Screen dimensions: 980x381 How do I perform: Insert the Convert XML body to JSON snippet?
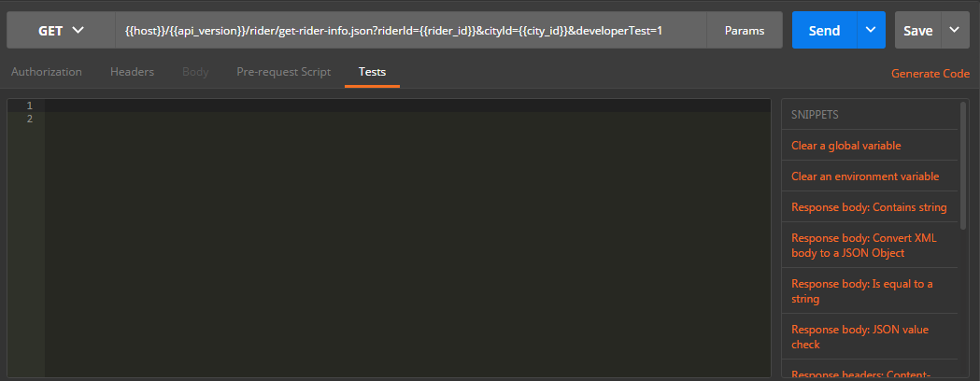coord(864,246)
